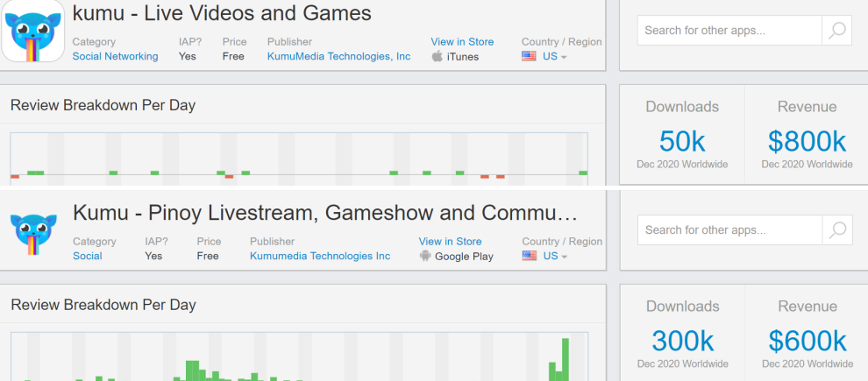Click the tallest green bar in Android review chart
The height and width of the screenshot is (381, 868).
[566, 361]
